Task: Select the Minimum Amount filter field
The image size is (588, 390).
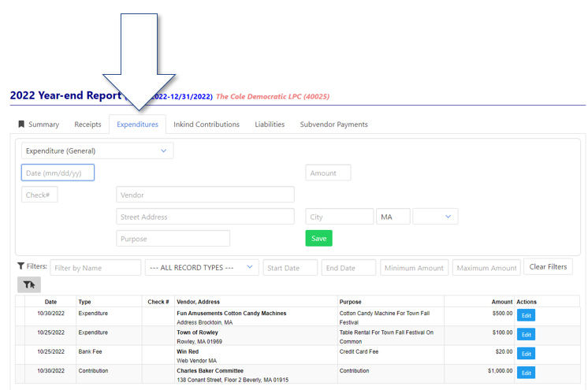Action: tap(414, 268)
